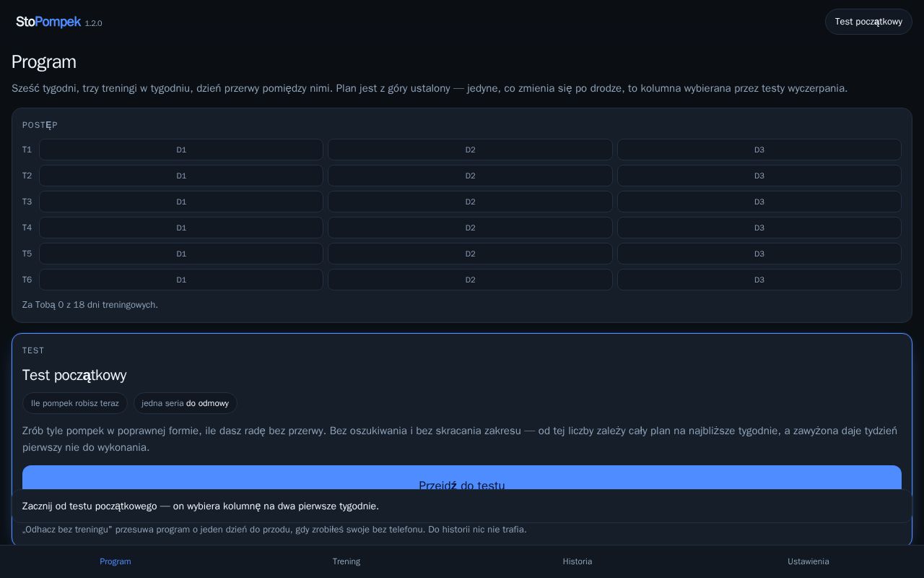924x578 pixels.
Task: Select week T1 day D2 cell
Action: 470,150
